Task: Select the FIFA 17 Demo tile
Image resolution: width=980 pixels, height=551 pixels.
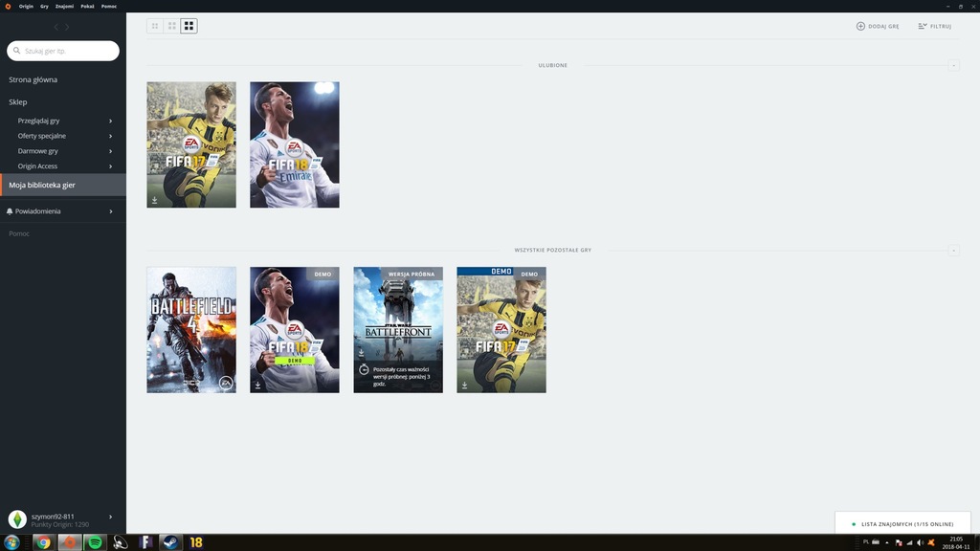Action: click(x=501, y=330)
